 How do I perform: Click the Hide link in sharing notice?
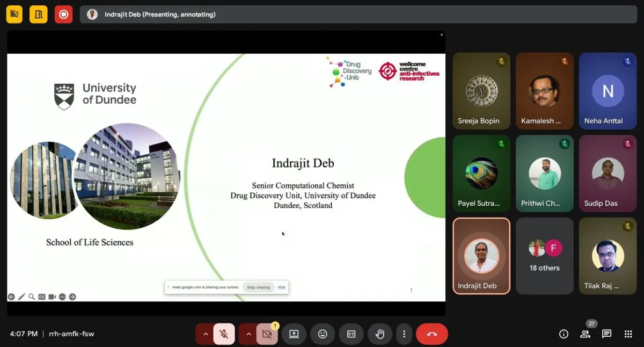[x=281, y=287]
